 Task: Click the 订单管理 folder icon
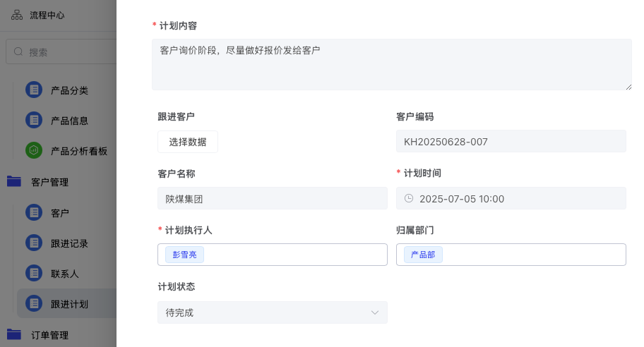[14, 334]
